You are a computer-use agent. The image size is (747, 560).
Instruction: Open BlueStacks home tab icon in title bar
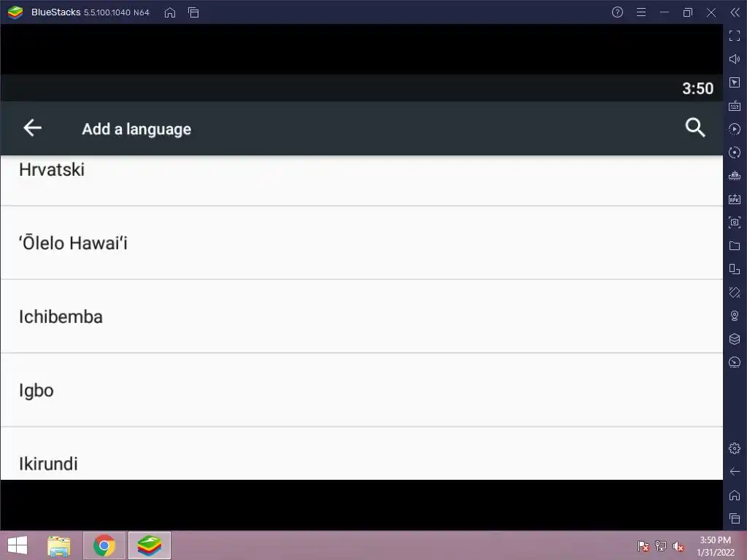(x=169, y=12)
